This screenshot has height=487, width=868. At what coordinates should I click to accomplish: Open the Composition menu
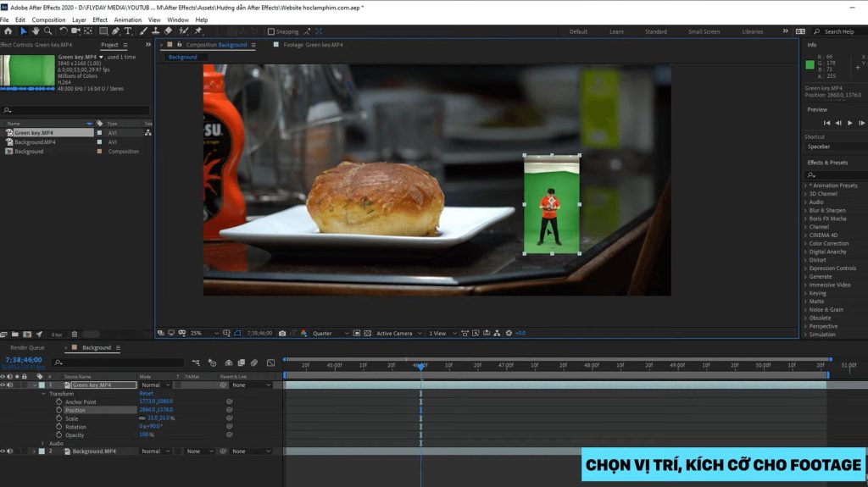click(x=48, y=19)
